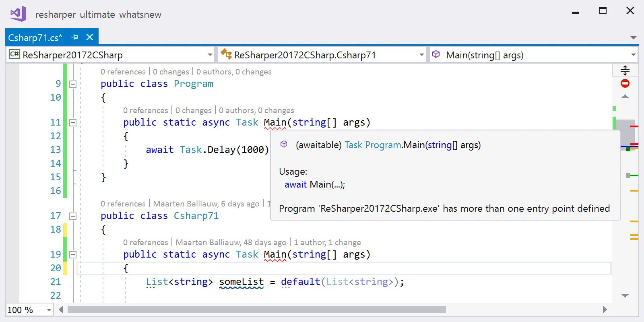Click the C# project icon in navigation bar
The image size is (644, 322).
pyautogui.click(x=14, y=54)
